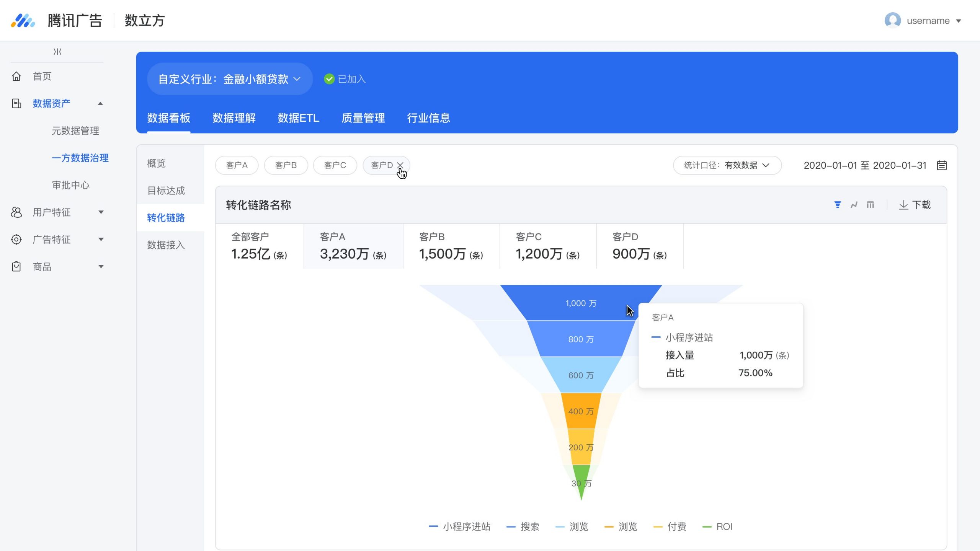Click the Tencent Ads logo icon
This screenshot has width=980, height=551.
pyautogui.click(x=23, y=21)
